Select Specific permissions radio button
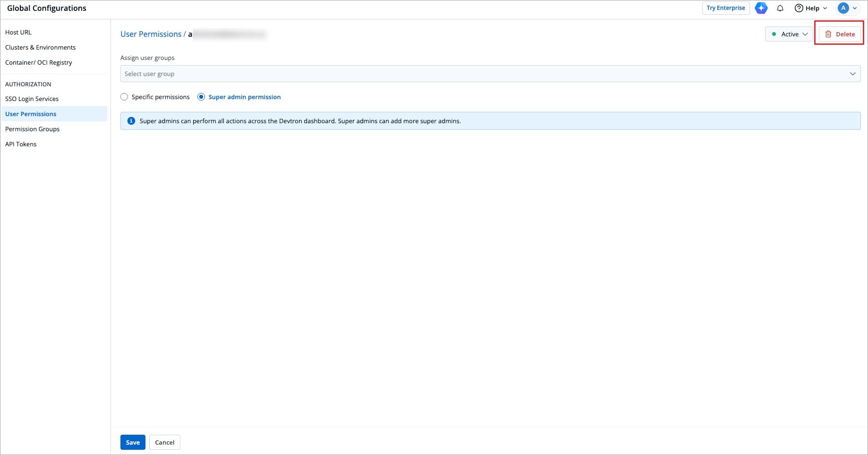This screenshot has width=868, height=455. pyautogui.click(x=124, y=97)
